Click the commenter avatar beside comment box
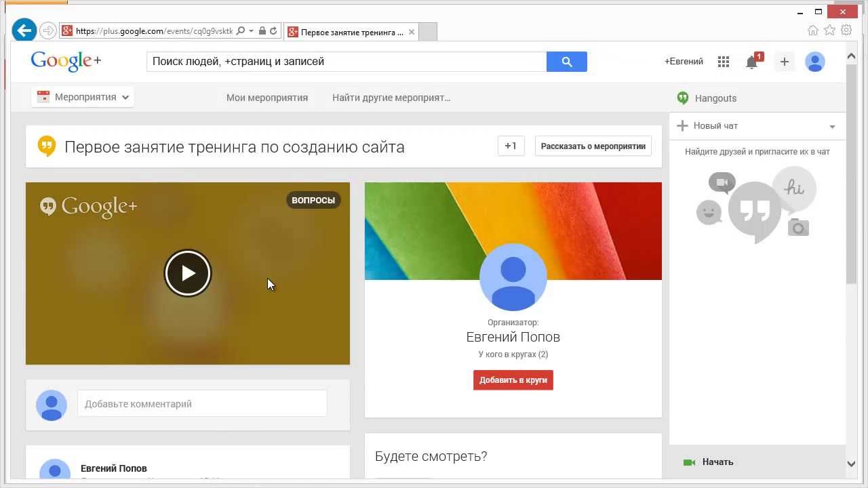 tap(52, 405)
